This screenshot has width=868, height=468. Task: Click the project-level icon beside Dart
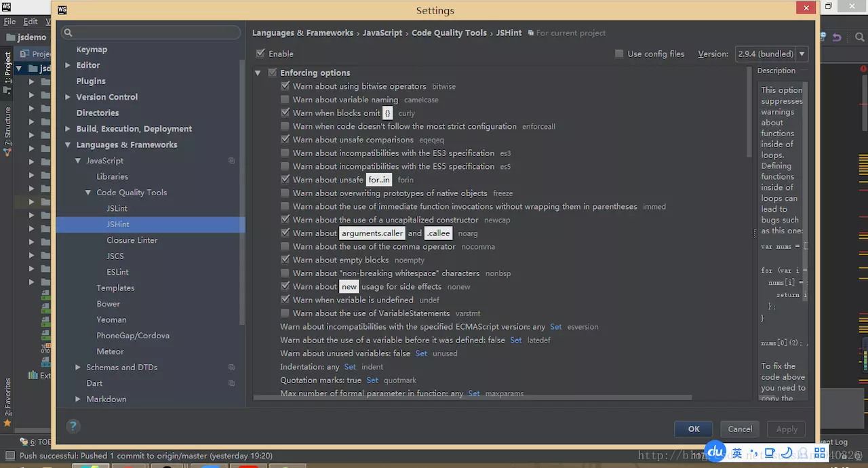231,383
